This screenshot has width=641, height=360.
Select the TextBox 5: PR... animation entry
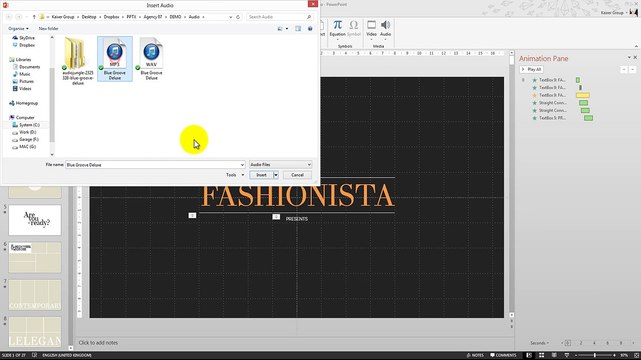pos(562,118)
